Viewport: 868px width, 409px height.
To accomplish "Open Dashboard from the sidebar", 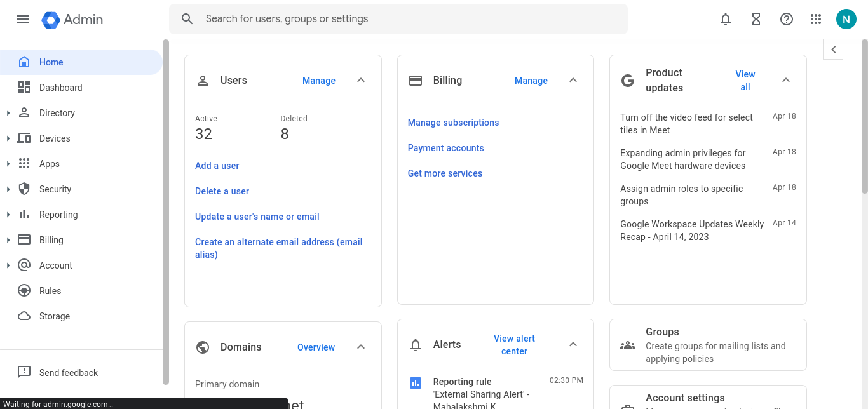I will 81,88.
